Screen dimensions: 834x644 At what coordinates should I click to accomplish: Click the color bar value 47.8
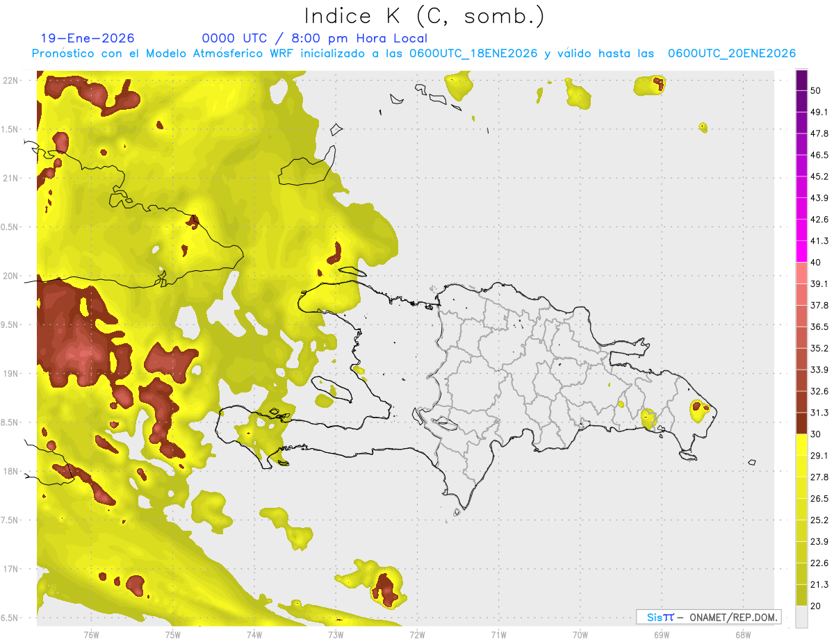[x=819, y=133]
